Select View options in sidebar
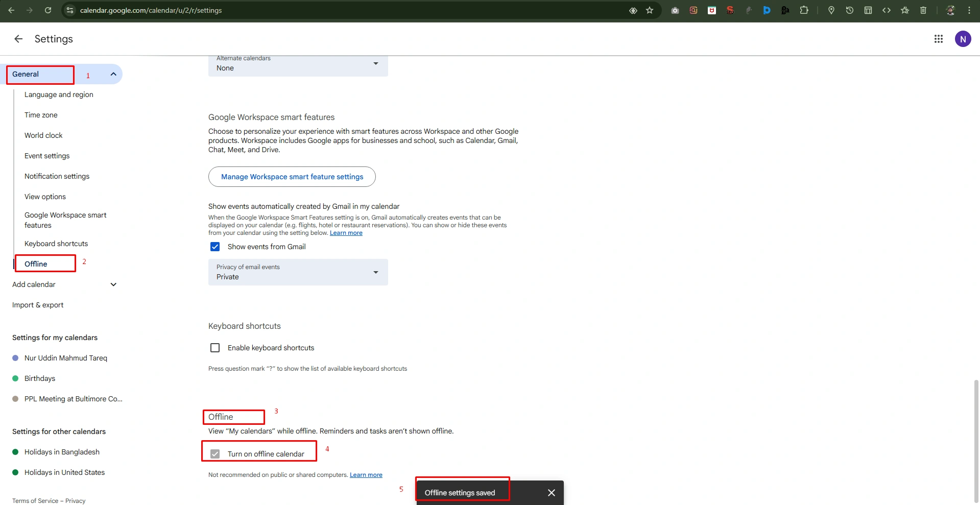This screenshot has height=505, width=980. tap(45, 197)
